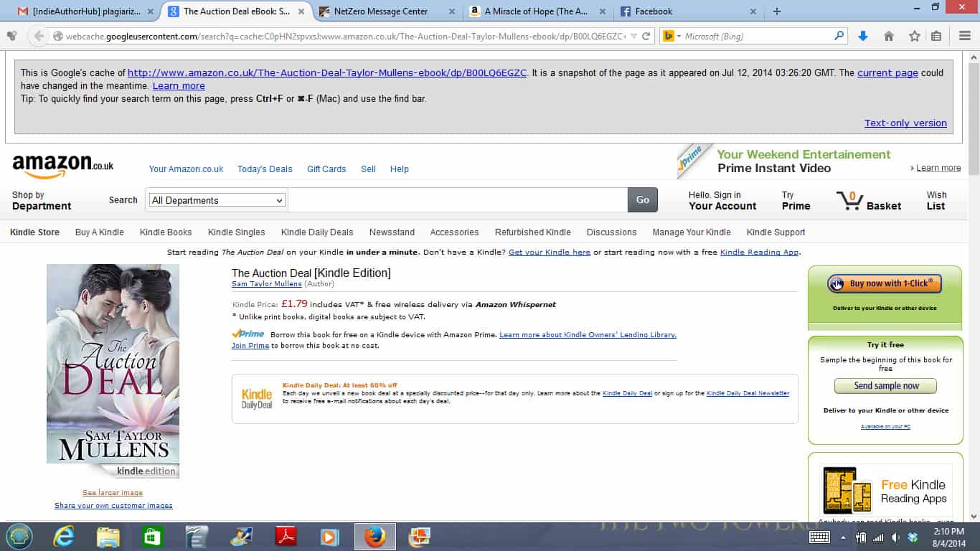Image resolution: width=980 pixels, height=551 pixels.
Task: Open Kindle Books in the Kindle nav bar
Action: click(x=166, y=232)
